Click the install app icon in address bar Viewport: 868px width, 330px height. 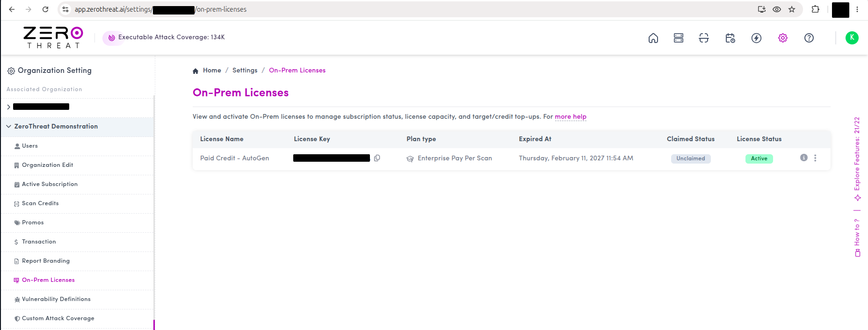click(762, 9)
